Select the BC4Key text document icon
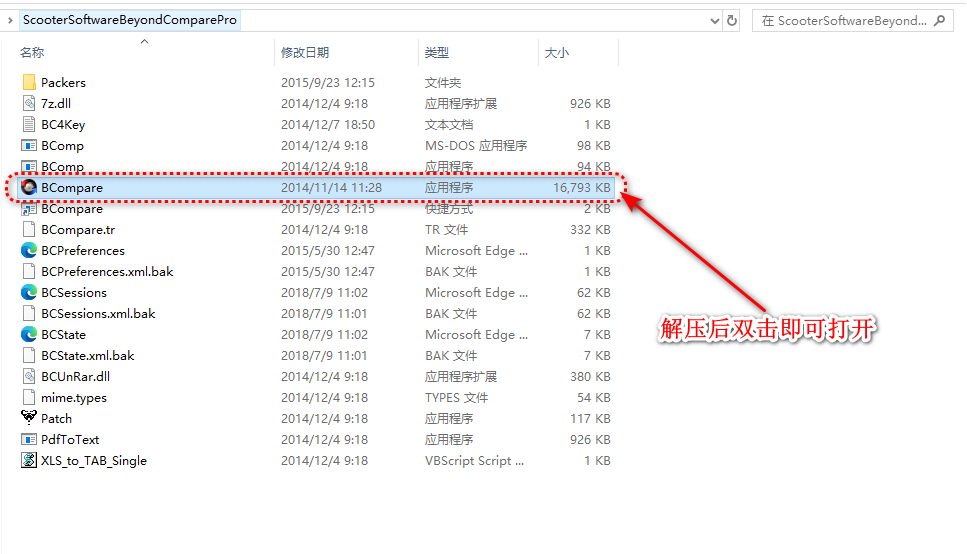This screenshot has height=554, width=967. tap(29, 124)
